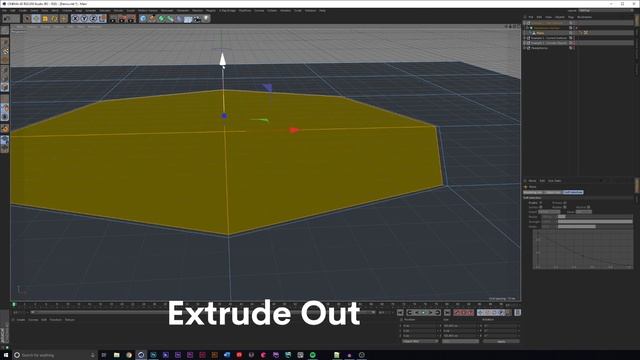Screen dimensions: 640x360
Task: Toggle the Coordinate System button
Action: coord(102,19)
